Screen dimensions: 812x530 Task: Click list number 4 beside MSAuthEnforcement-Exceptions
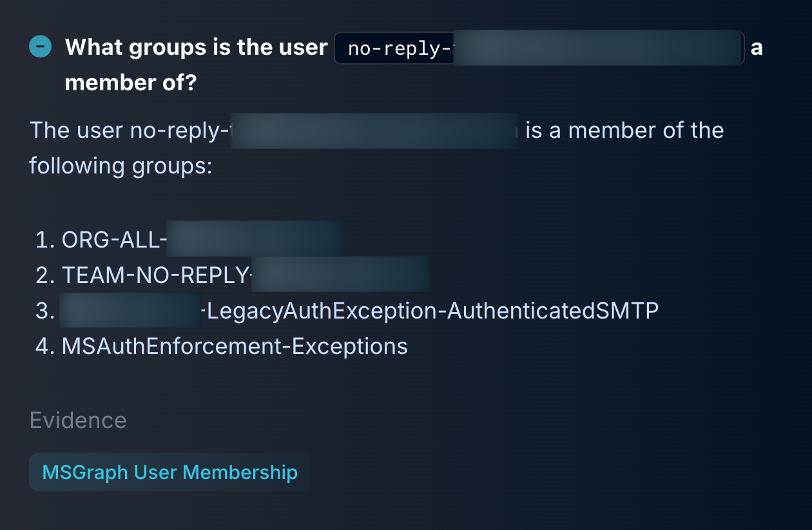(45, 346)
